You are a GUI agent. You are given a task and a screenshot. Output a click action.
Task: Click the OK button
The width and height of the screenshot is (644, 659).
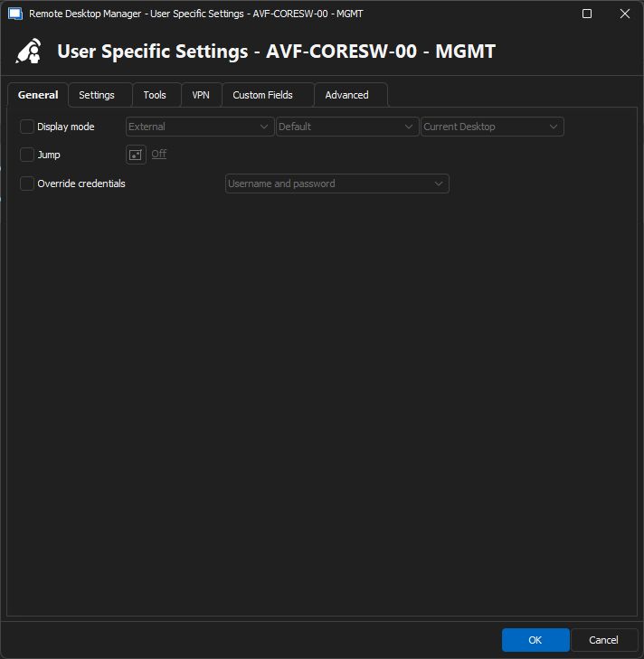[x=535, y=640]
